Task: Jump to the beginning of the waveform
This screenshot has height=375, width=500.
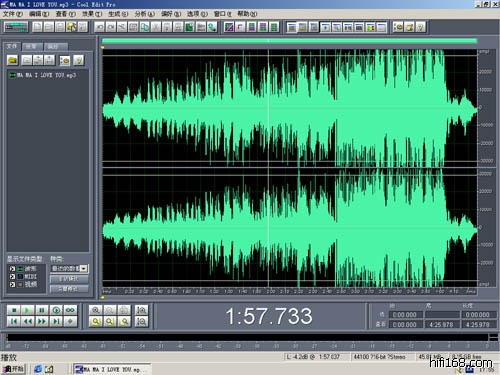Action: click(14, 321)
